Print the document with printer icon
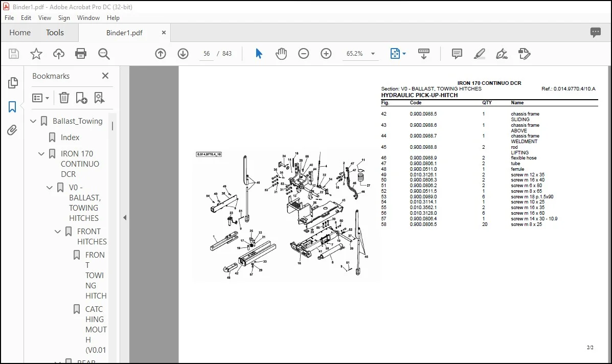Viewport: 612px width, 364px height. coord(81,54)
